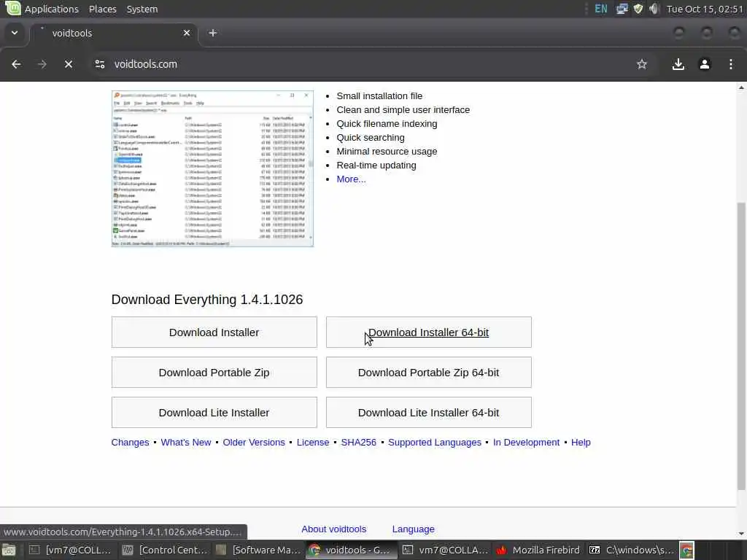
Task: Open the profile account icon
Action: (x=705, y=64)
